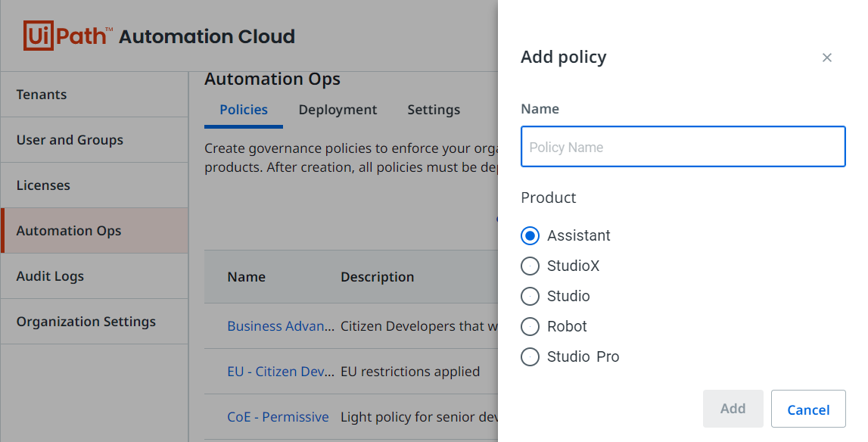Viewport: 868px width, 442px height.
Task: Switch to the Policies tab
Action: 244,110
